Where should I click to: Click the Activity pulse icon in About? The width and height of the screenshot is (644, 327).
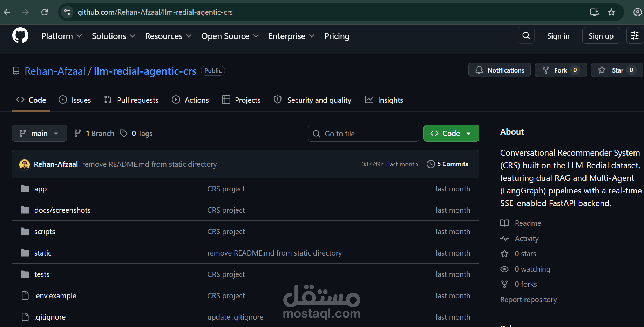[x=504, y=239]
